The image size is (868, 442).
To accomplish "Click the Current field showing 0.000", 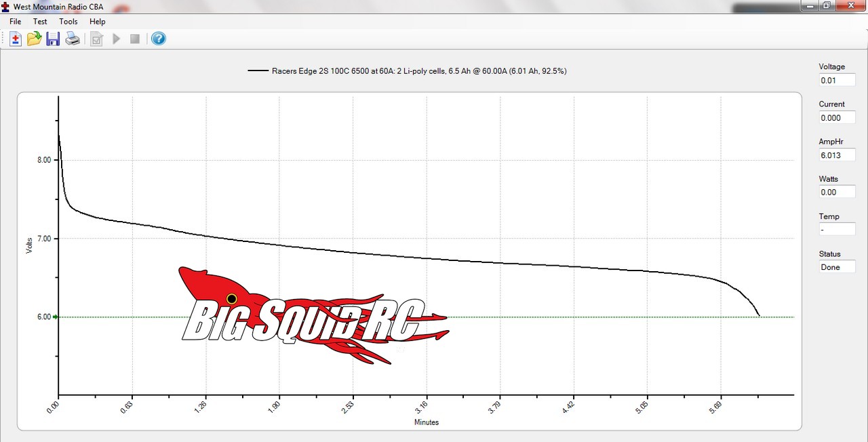I will click(837, 117).
